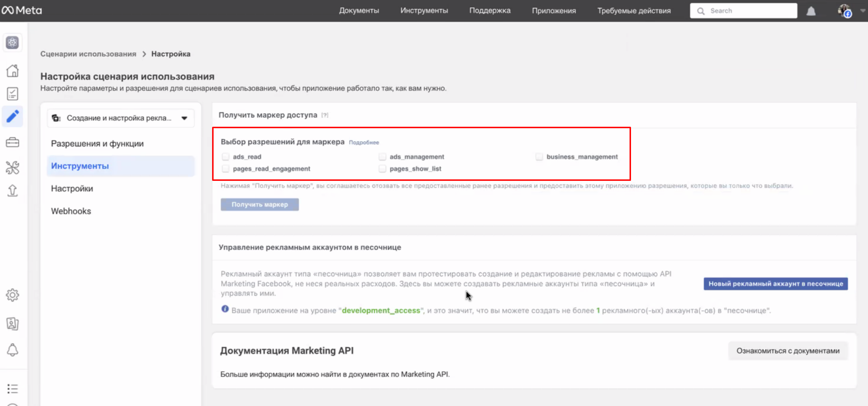Screen dimensions: 868x406
Task: Click the briefcase icon in sidebar
Action: (13, 142)
